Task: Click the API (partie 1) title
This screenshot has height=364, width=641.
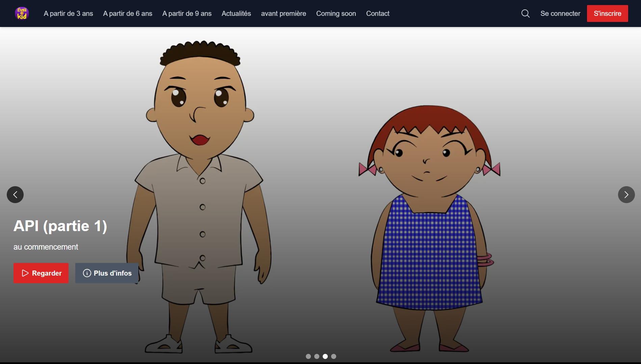Action: point(60,226)
